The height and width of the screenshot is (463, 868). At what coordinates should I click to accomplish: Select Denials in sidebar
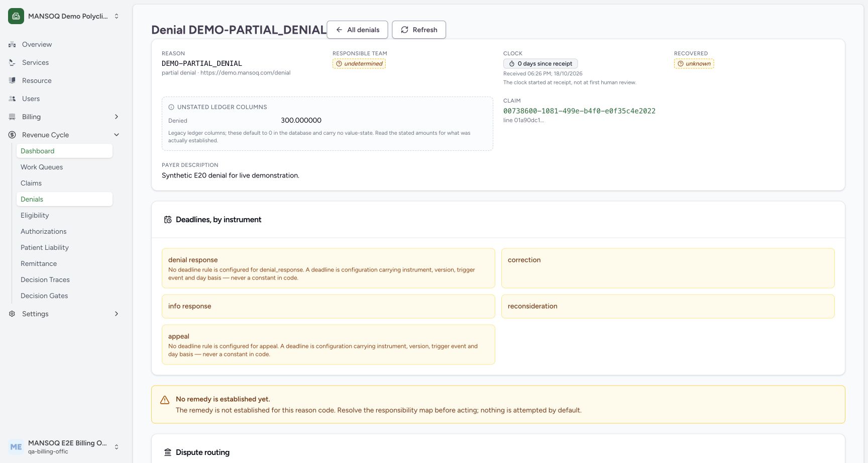click(64, 199)
